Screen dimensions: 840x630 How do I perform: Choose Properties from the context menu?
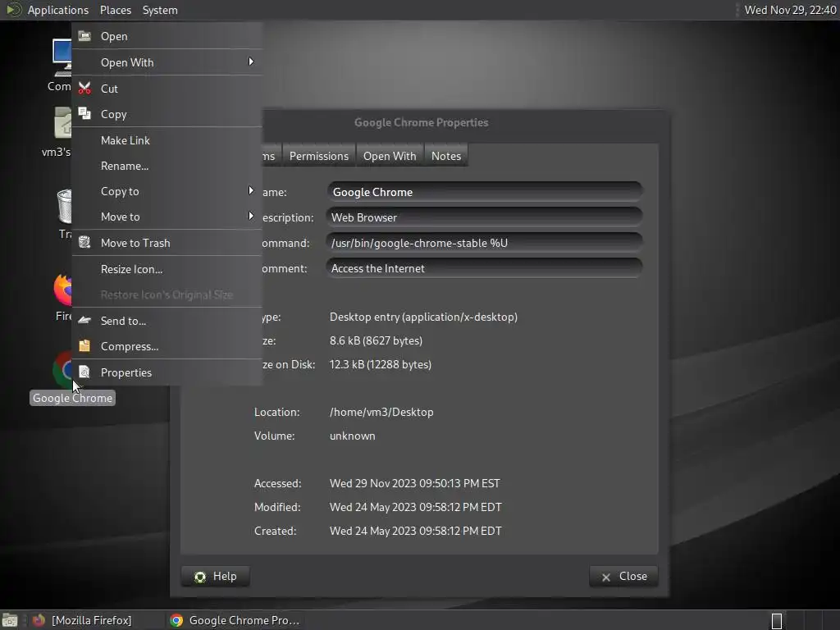coord(167,372)
